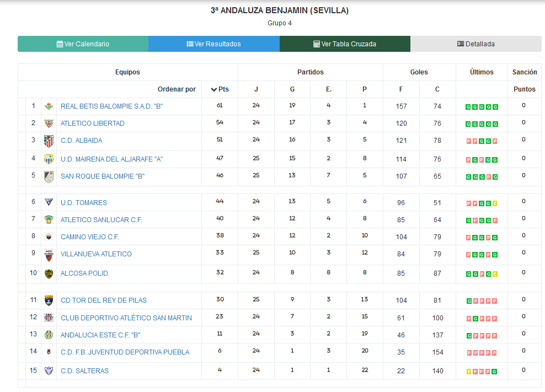Viewport: 545px width, 392px height.
Task: Click Real Betis points value 61
Action: point(220,105)
